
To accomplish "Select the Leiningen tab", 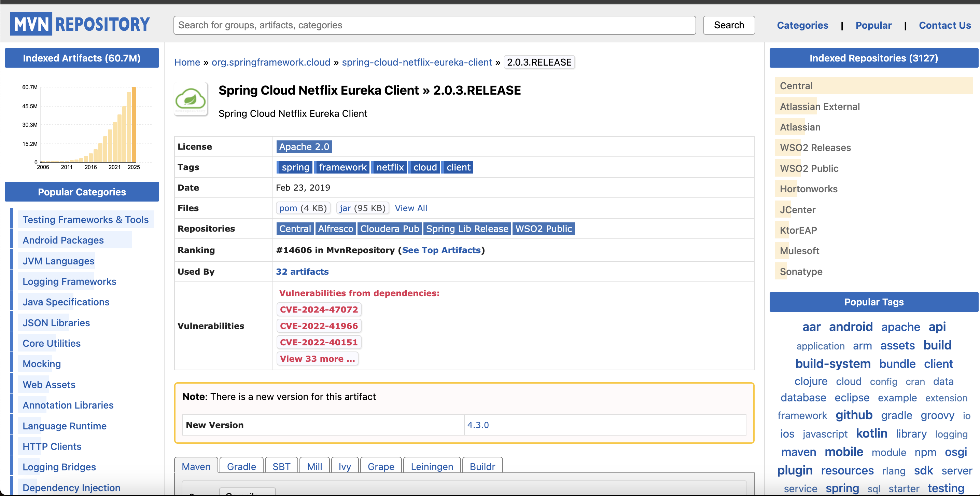I will (x=431, y=466).
